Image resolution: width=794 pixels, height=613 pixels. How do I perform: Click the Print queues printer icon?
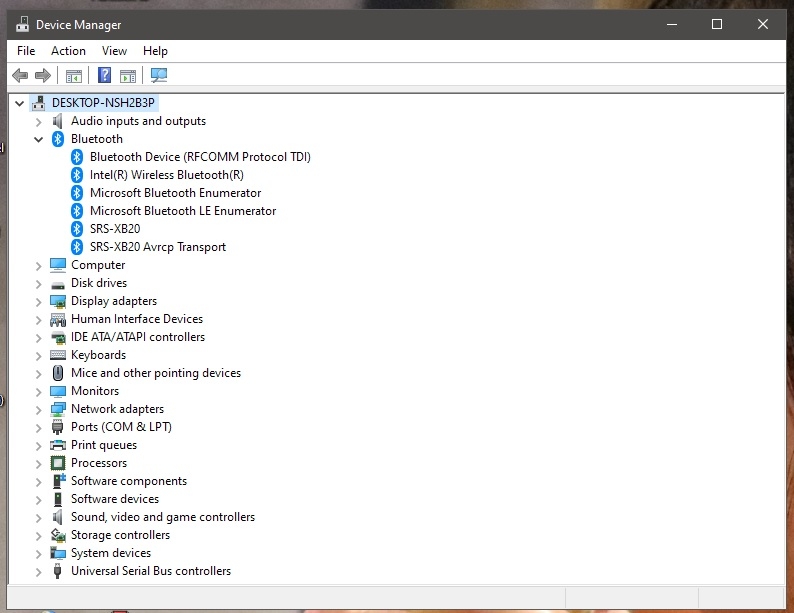[x=58, y=445]
